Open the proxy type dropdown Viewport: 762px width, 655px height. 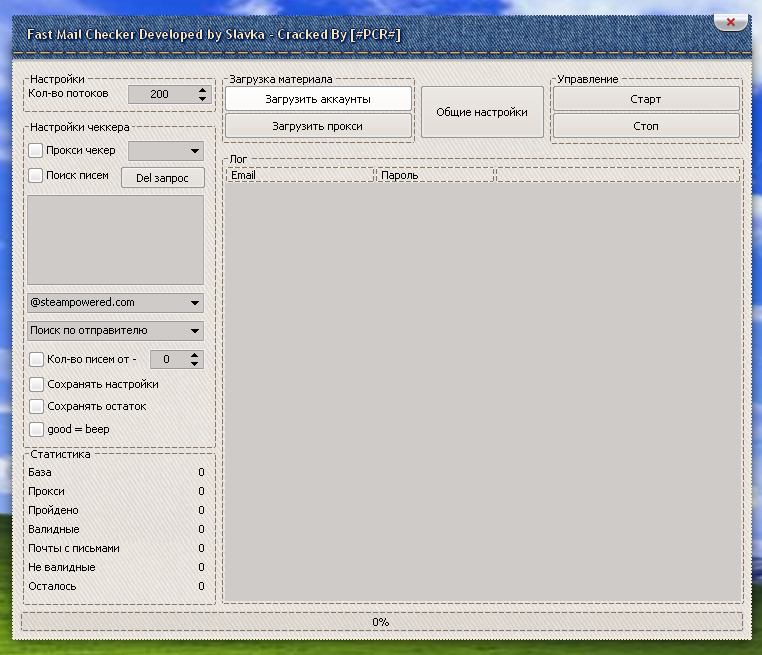click(x=166, y=151)
